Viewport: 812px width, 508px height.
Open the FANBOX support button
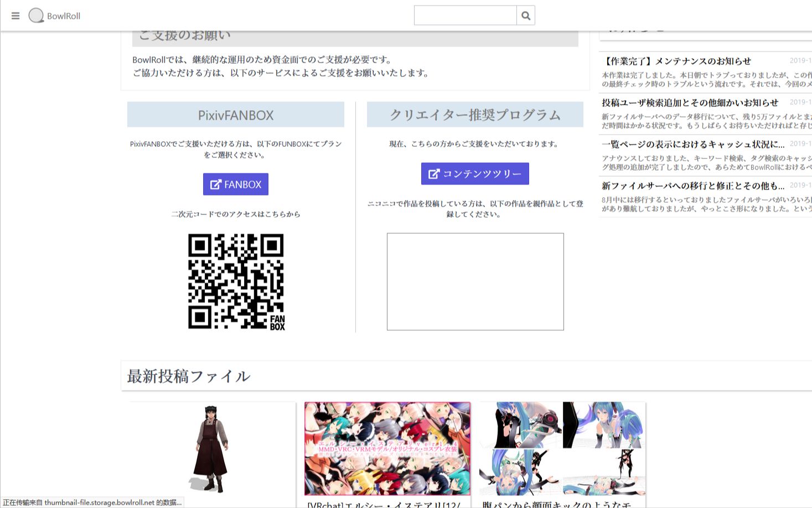236,184
